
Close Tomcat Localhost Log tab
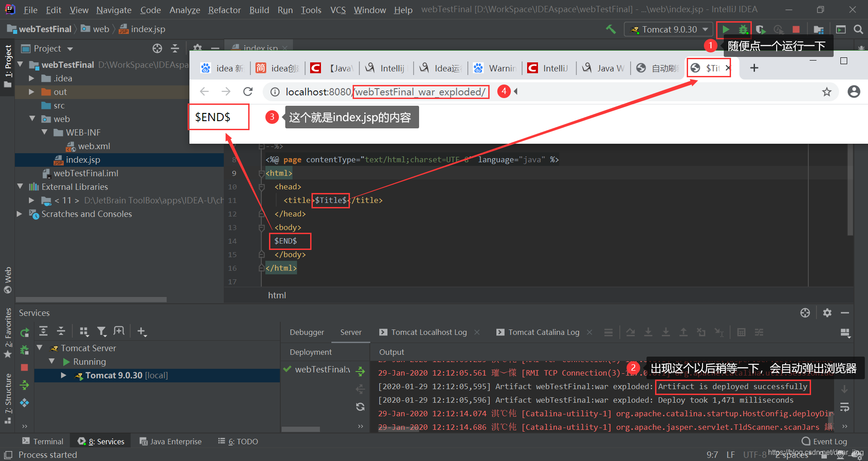pos(477,332)
